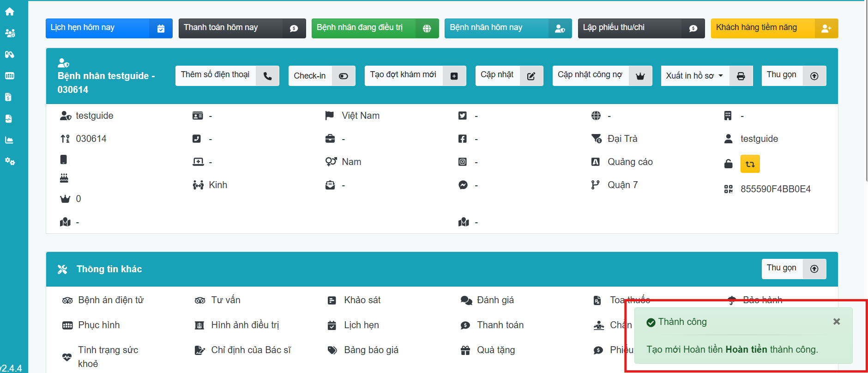
Task: Click the crown icon on Cập nhật công nợ
Action: (x=640, y=76)
